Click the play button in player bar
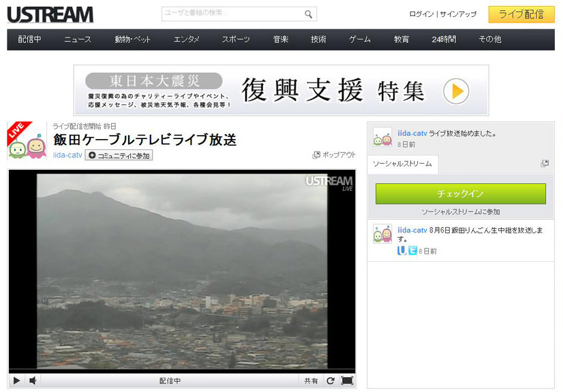The image size is (563, 392). pos(16,380)
